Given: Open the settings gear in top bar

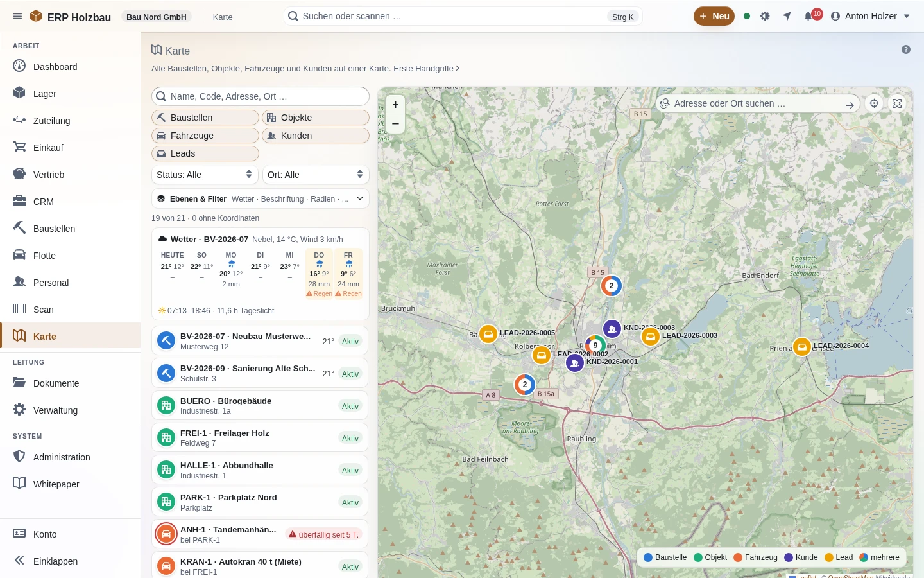Looking at the screenshot, I should pos(765,16).
